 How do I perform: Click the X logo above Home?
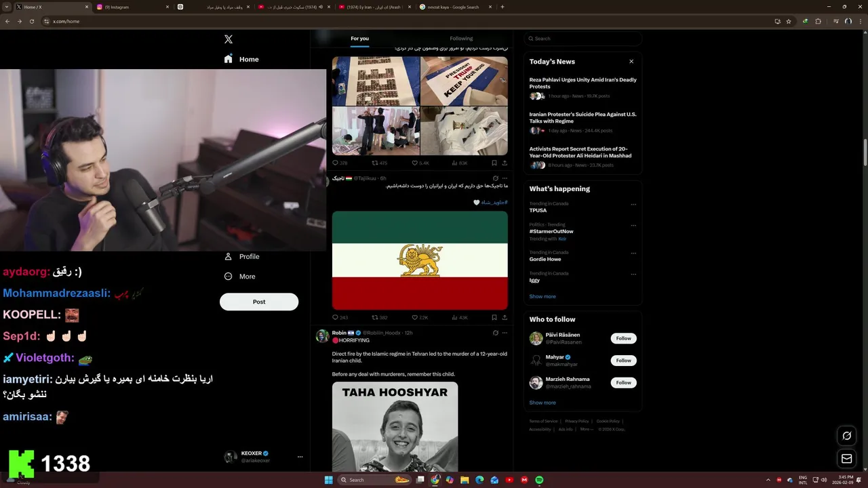tap(229, 39)
